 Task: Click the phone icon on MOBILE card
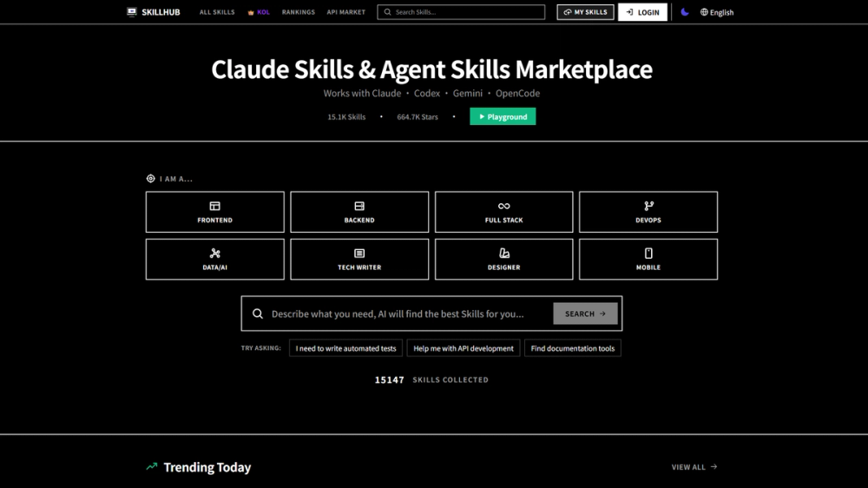(x=648, y=254)
